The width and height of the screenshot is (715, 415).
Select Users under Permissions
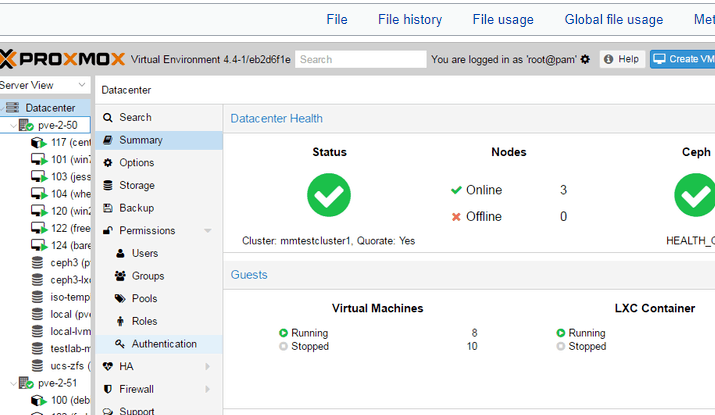pyautogui.click(x=159, y=253)
